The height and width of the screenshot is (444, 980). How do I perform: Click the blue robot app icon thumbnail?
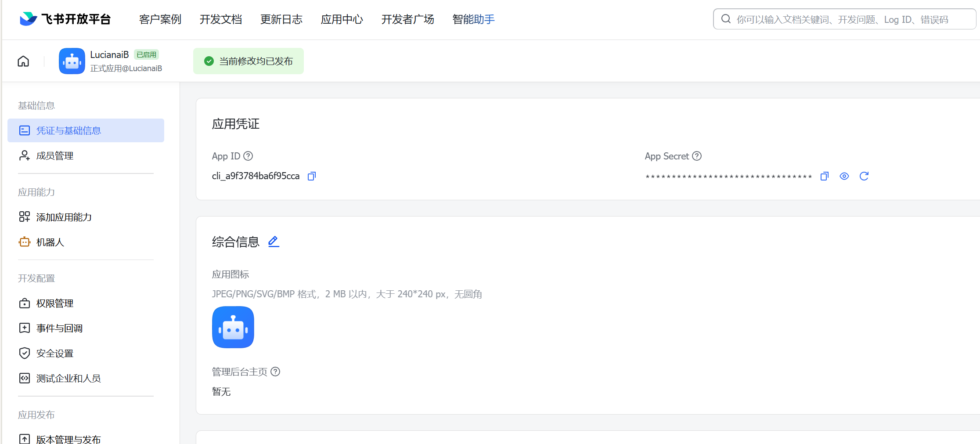point(233,327)
